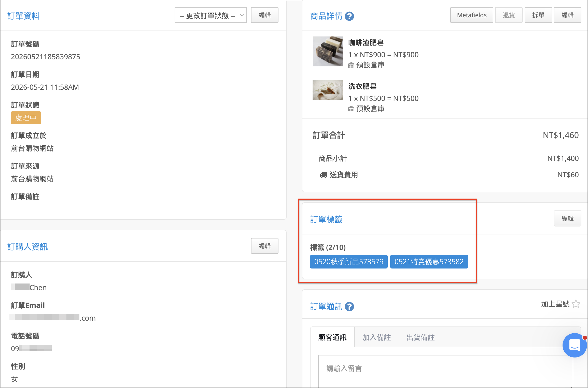Click 咖啡渣肥皂 product name
This screenshot has width=588, height=388.
click(366, 42)
